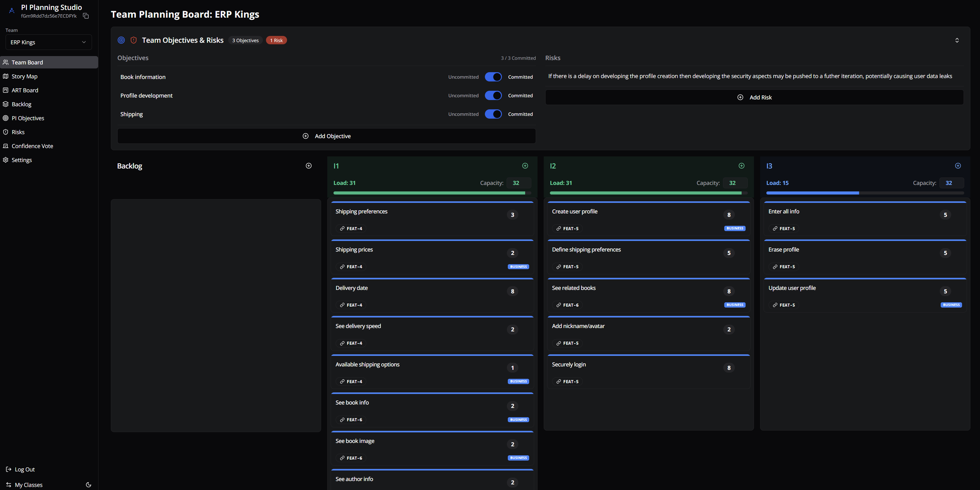
Task: Add a story to iteration I3
Action: click(x=958, y=166)
